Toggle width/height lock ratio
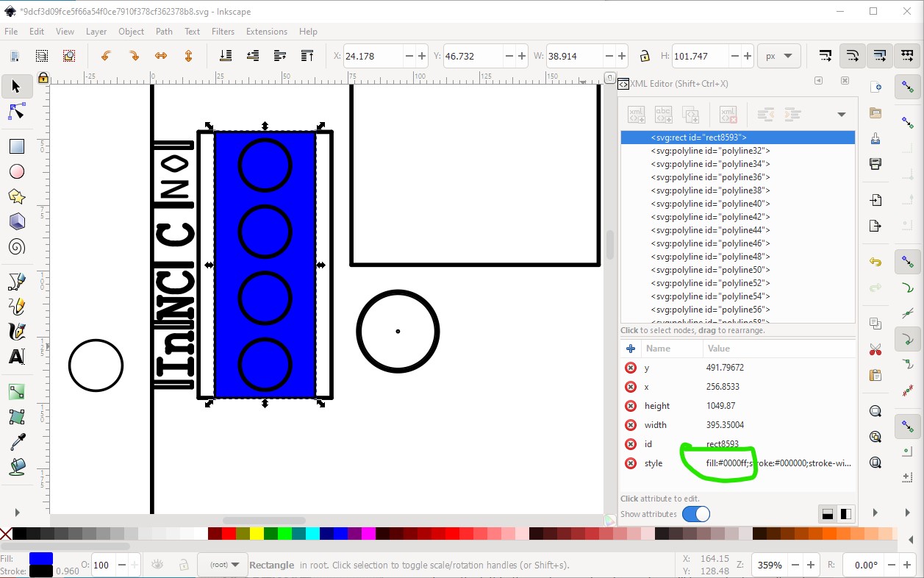This screenshot has width=924, height=578. 645,56
